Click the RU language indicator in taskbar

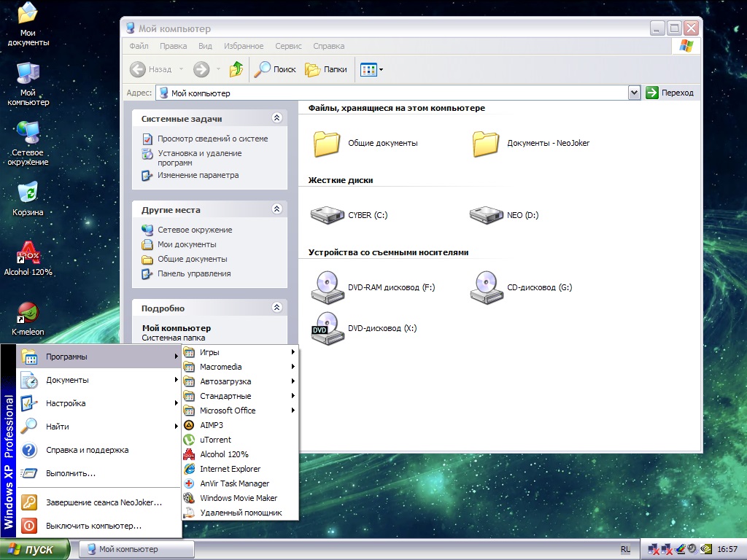pos(625,549)
